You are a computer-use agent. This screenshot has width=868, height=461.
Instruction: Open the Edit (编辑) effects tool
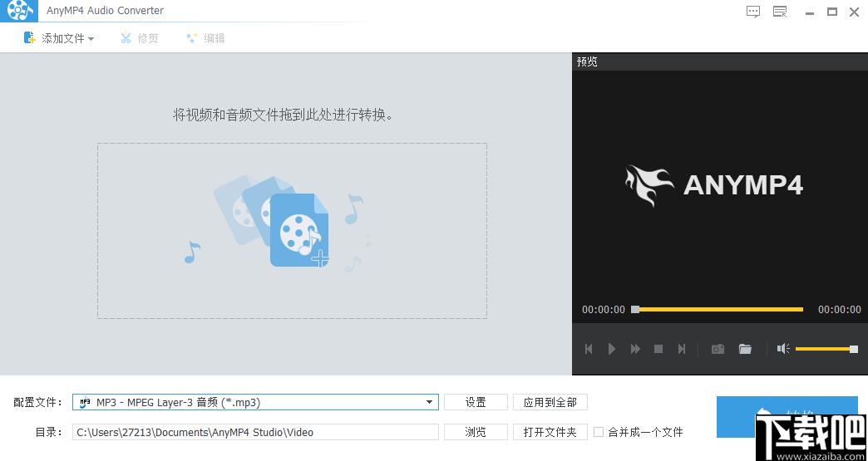click(205, 38)
